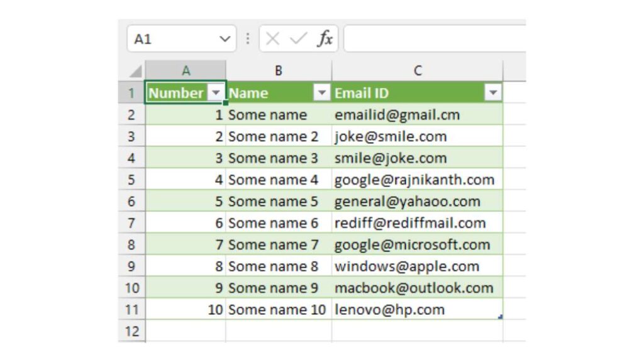
Task: Click the Cancel (X) icon in formula bar
Action: coord(273,38)
